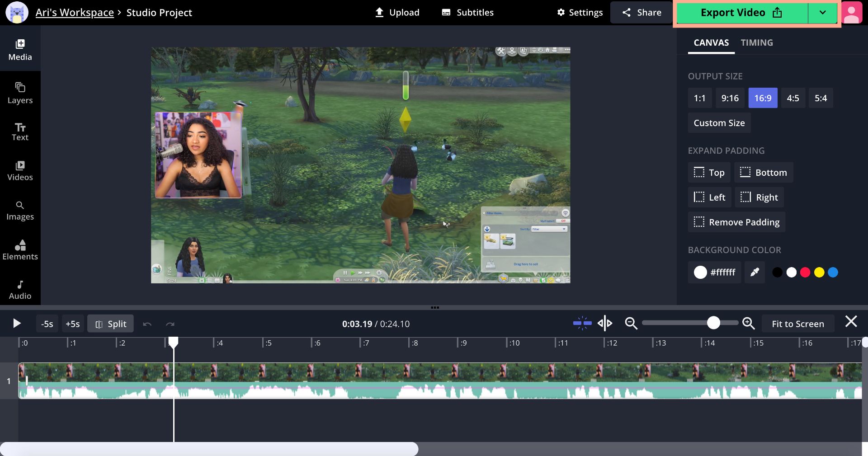Image resolution: width=868 pixels, height=456 pixels.
Task: Click the timeline zoom slider handle
Action: click(x=713, y=323)
